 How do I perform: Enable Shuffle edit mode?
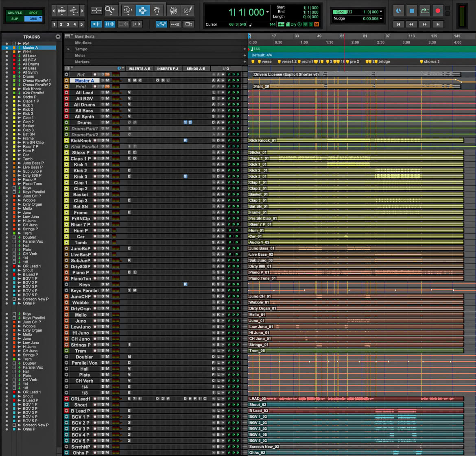[15, 13]
